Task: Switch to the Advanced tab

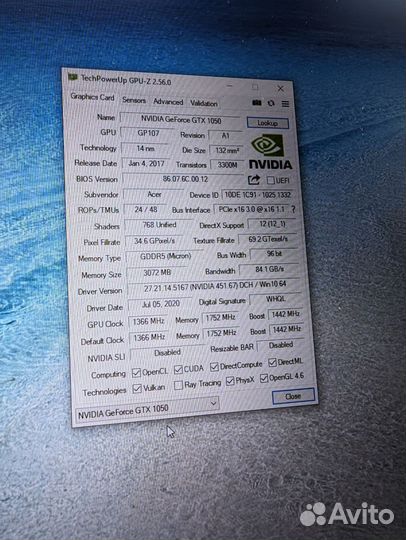Action: click(168, 102)
